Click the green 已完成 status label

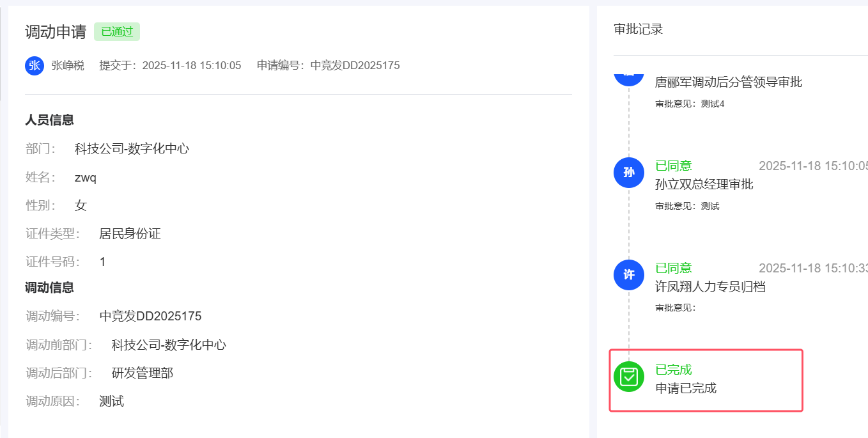674,370
